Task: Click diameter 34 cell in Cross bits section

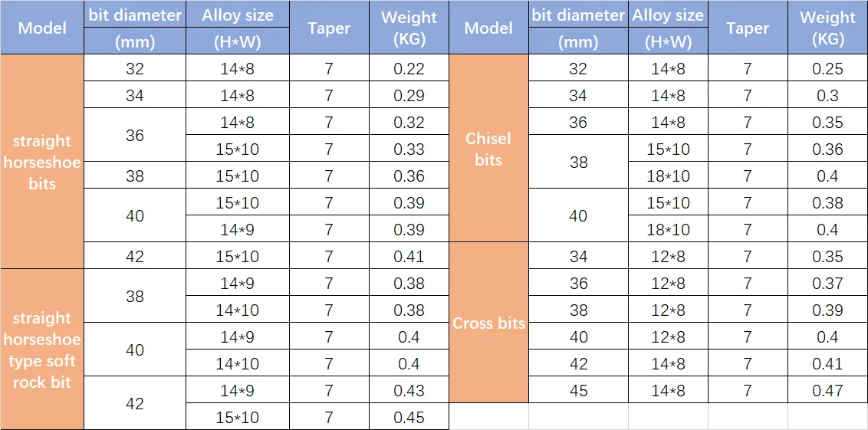Action: 578,256
